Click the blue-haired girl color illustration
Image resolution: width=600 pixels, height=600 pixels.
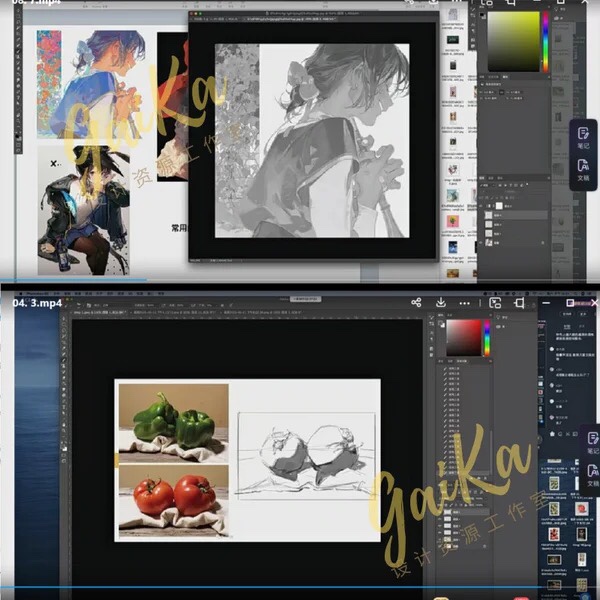[x=103, y=84]
